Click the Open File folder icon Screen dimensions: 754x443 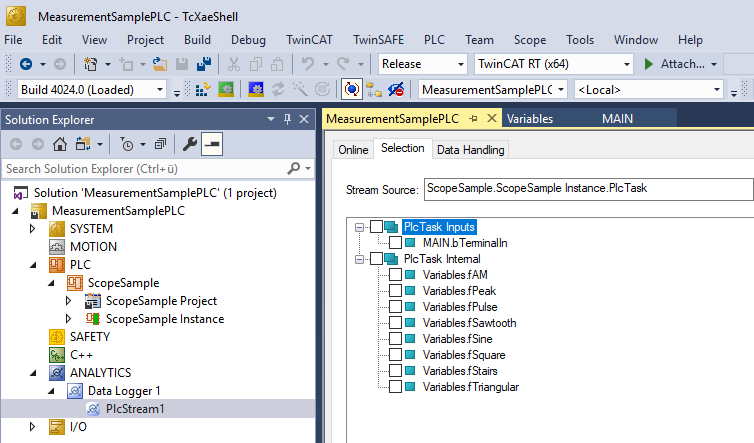(x=160, y=64)
